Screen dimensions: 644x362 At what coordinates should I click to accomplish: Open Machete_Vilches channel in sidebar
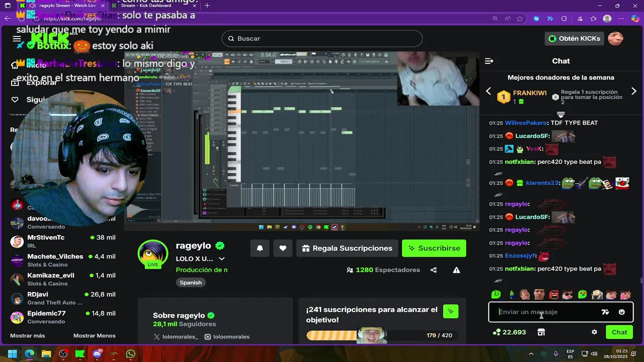point(63,260)
